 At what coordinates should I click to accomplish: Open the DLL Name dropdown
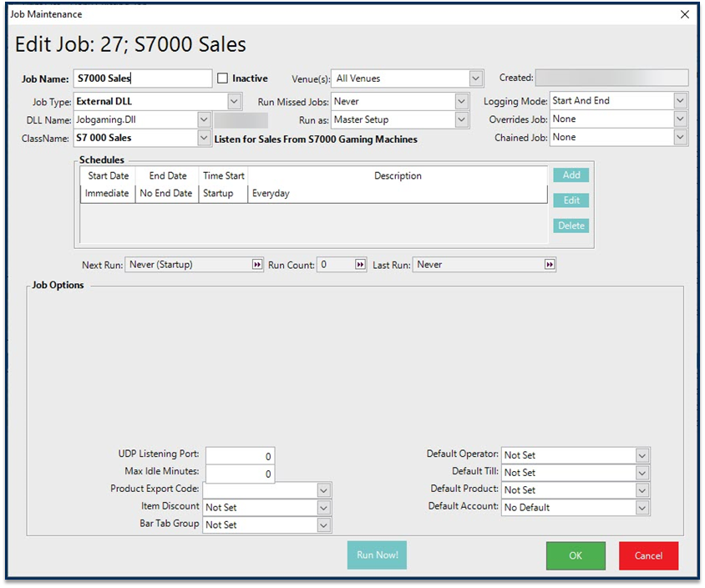click(x=204, y=119)
